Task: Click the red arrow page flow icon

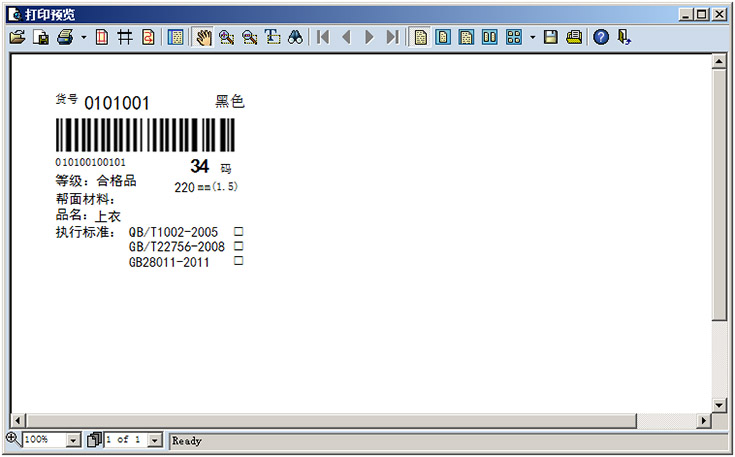Action: (148, 37)
